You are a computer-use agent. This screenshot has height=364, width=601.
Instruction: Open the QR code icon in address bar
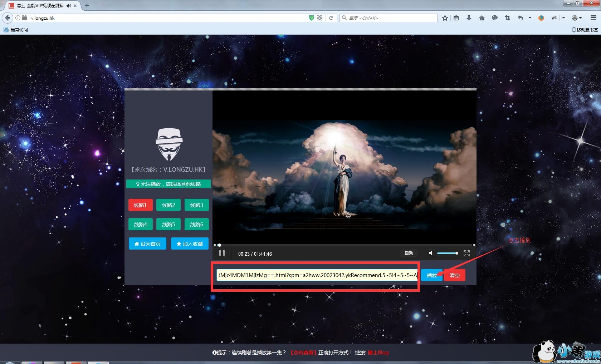[x=319, y=18]
